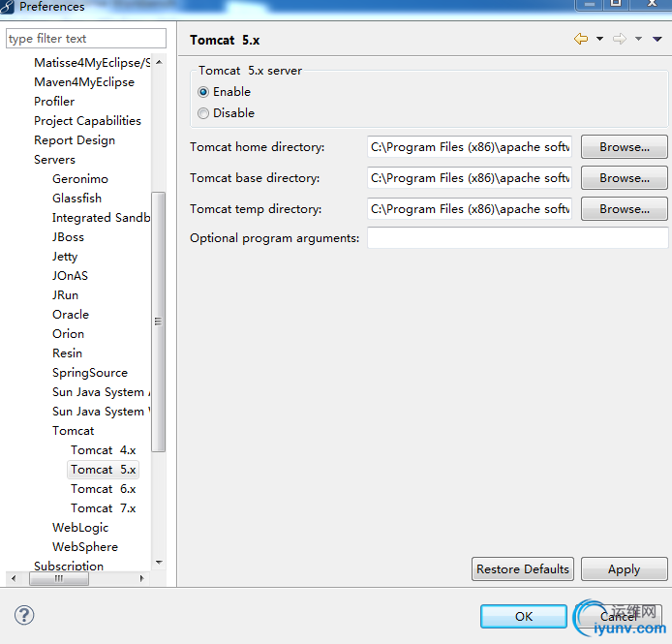Select the Resin server entry
Screen dimensions: 672x644
point(67,353)
